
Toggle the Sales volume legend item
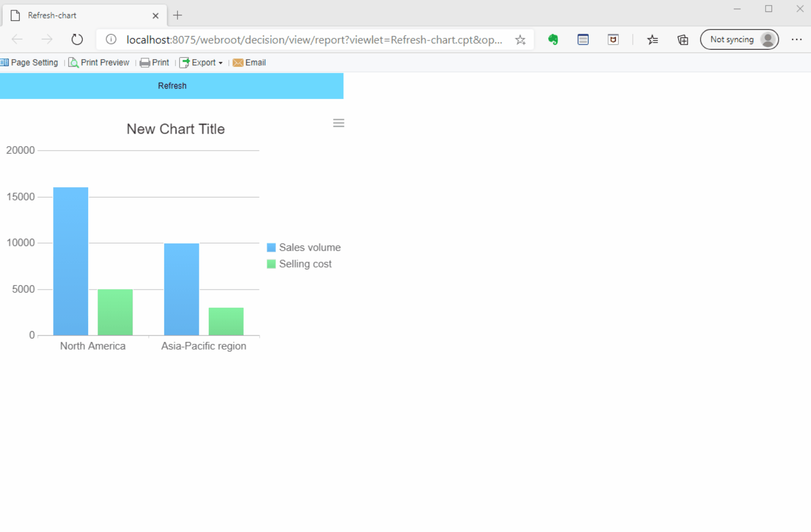point(304,247)
